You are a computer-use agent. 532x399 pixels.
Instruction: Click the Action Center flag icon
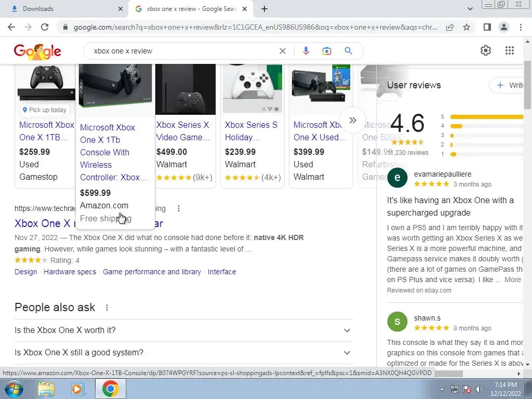pyautogui.click(x=467, y=389)
